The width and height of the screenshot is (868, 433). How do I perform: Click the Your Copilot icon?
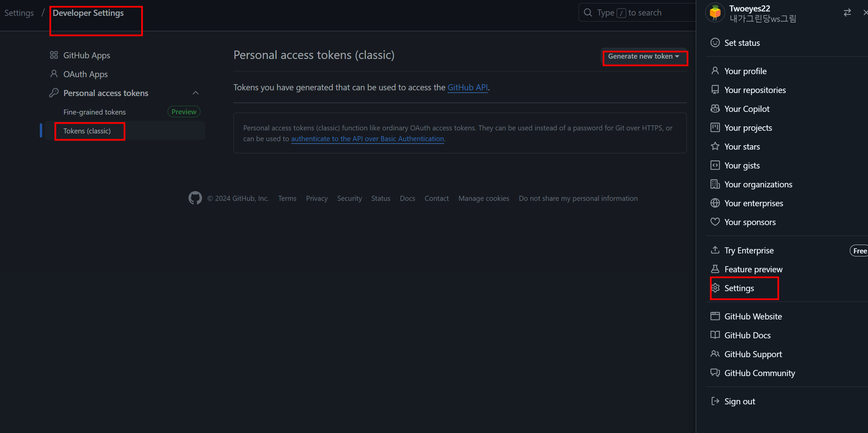[715, 109]
